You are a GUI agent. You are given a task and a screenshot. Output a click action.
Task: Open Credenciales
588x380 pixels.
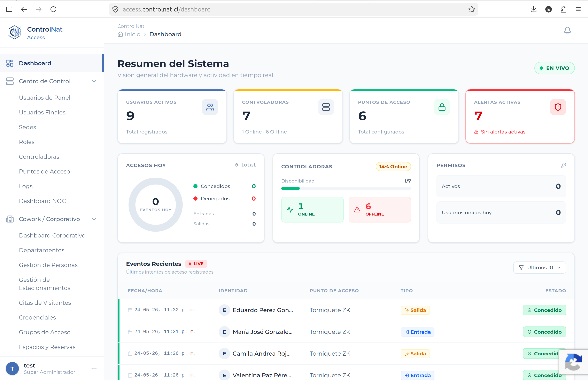[37, 318]
